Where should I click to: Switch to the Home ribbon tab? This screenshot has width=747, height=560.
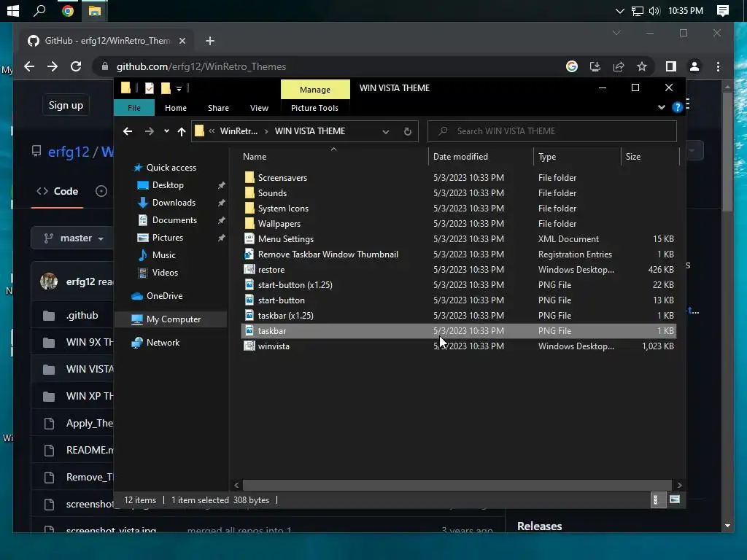click(176, 108)
